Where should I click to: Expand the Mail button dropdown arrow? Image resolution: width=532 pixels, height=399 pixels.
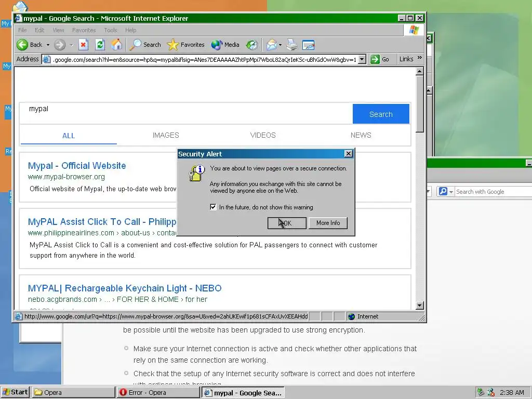tap(280, 45)
